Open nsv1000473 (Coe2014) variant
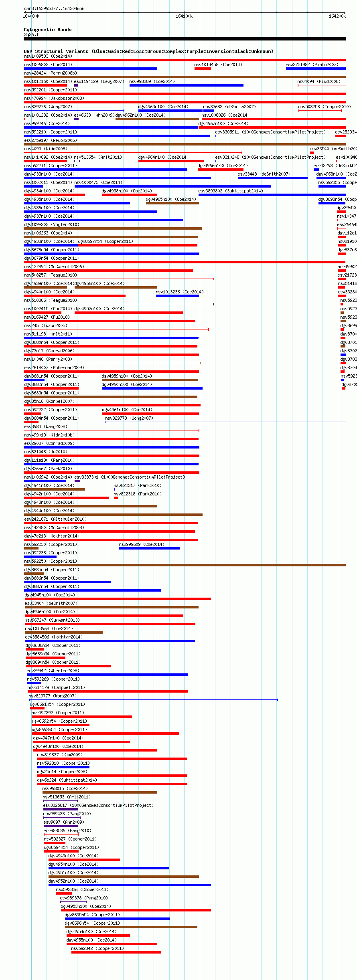The height and width of the screenshot is (980, 357). (98, 182)
